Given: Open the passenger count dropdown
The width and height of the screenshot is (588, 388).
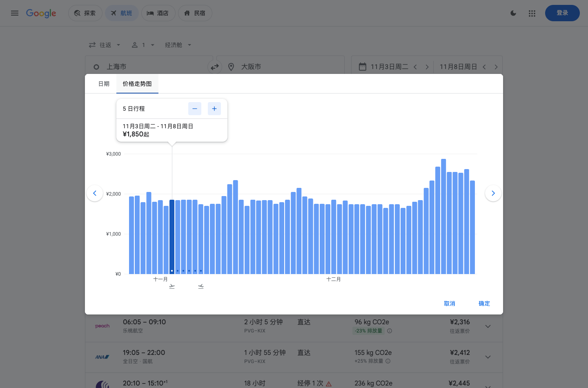Looking at the screenshot, I should pyautogui.click(x=143, y=45).
